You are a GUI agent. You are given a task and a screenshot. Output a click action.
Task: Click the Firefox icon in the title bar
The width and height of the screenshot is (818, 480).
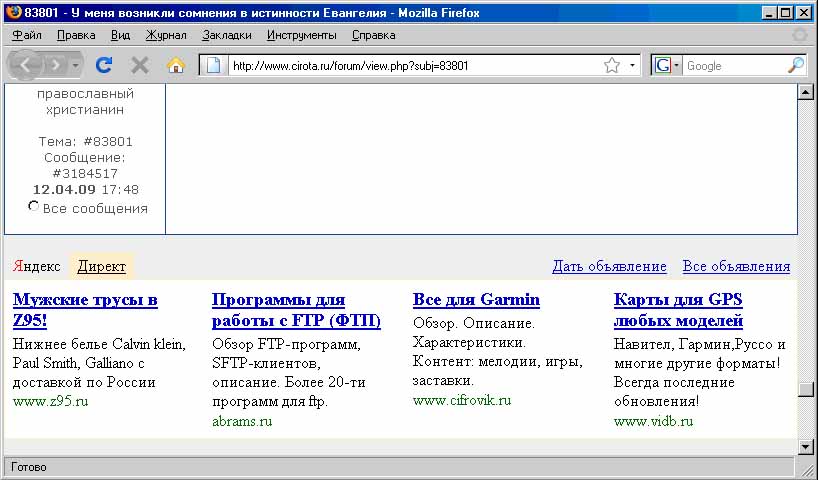[x=14, y=13]
